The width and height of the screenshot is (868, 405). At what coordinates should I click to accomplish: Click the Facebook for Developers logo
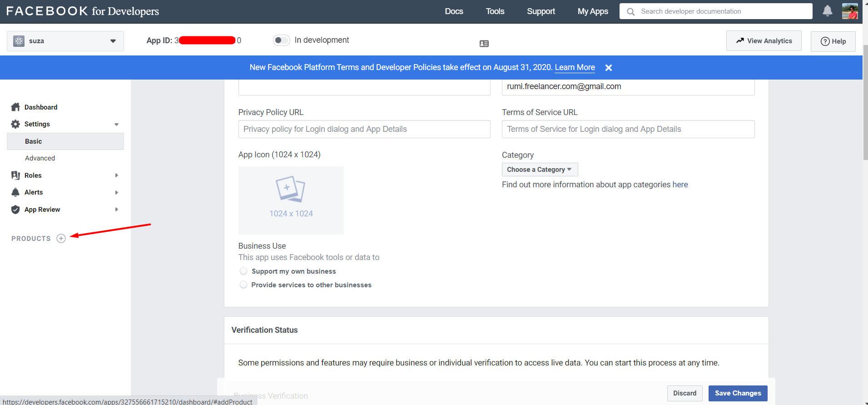point(83,11)
